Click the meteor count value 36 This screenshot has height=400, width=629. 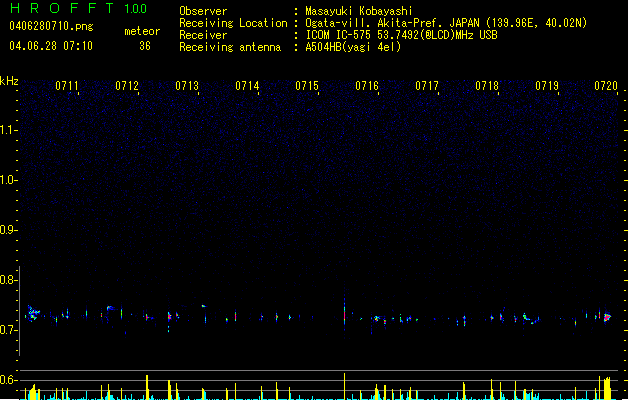[145, 46]
